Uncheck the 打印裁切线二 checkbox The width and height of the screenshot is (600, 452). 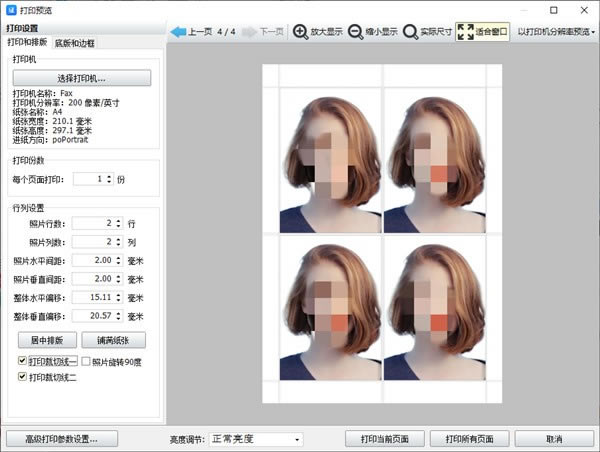pos(22,377)
